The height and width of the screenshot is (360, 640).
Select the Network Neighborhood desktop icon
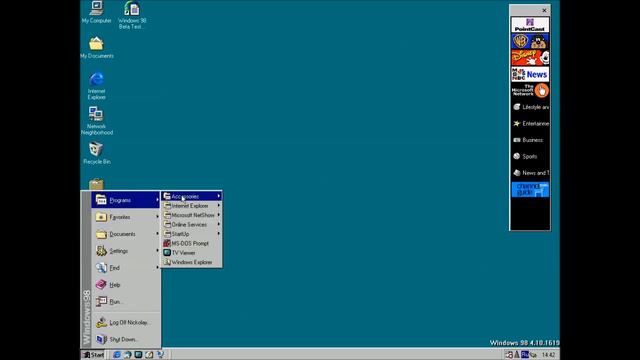[97, 121]
